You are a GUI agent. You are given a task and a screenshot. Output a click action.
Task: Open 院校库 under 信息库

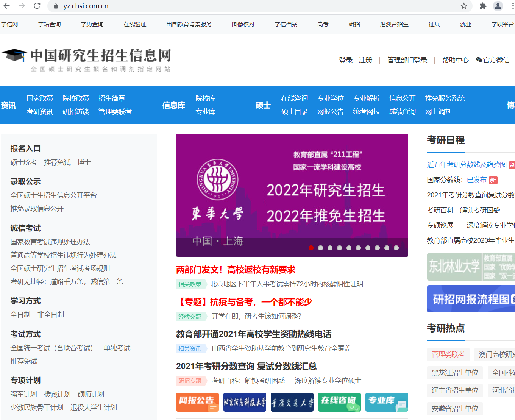click(206, 98)
